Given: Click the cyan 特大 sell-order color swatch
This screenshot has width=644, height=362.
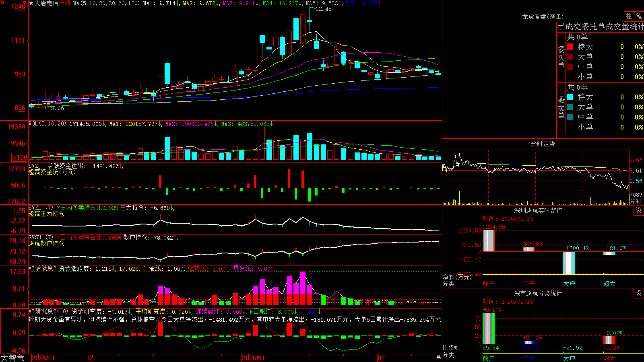Looking at the screenshot, I should tap(570, 97).
